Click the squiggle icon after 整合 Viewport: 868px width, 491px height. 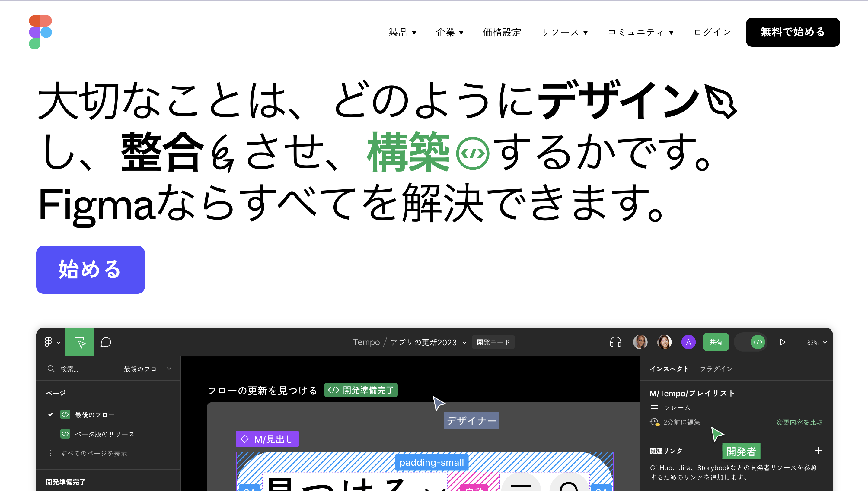pyautogui.click(x=223, y=154)
